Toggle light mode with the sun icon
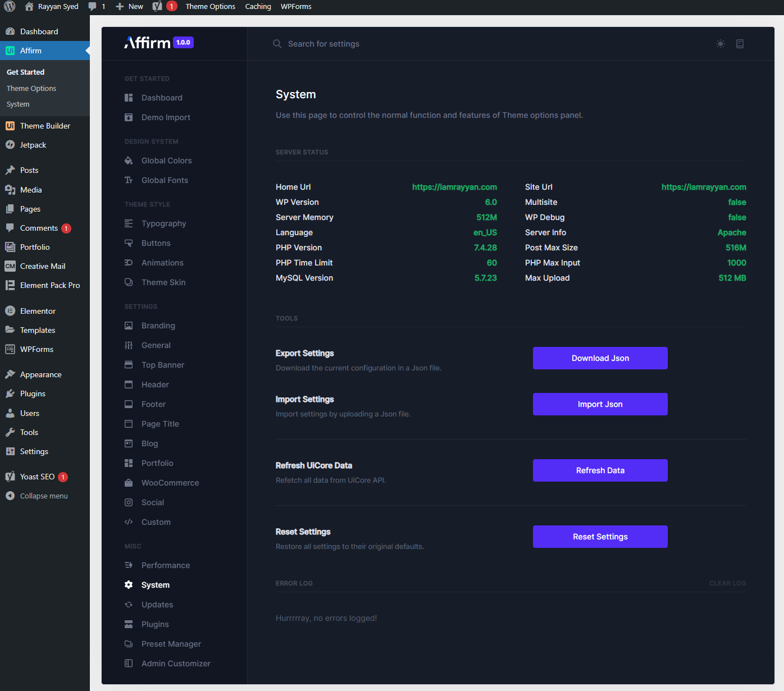 pyautogui.click(x=721, y=44)
